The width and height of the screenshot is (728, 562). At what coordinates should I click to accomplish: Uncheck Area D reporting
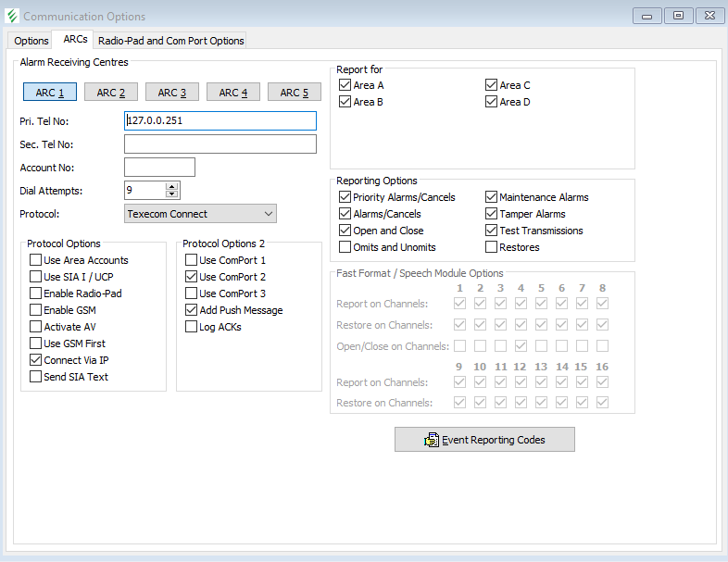tap(491, 102)
